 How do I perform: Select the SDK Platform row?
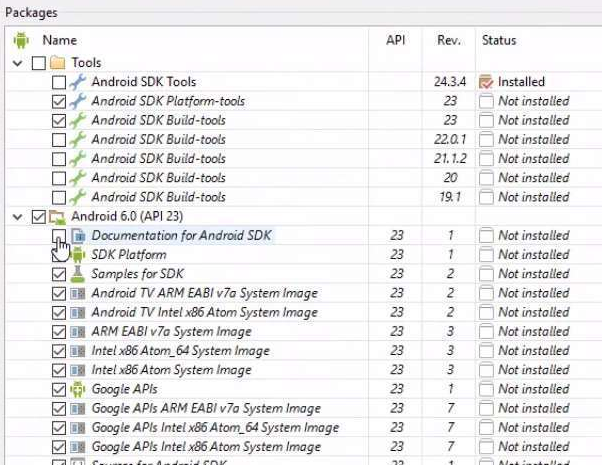(114, 255)
